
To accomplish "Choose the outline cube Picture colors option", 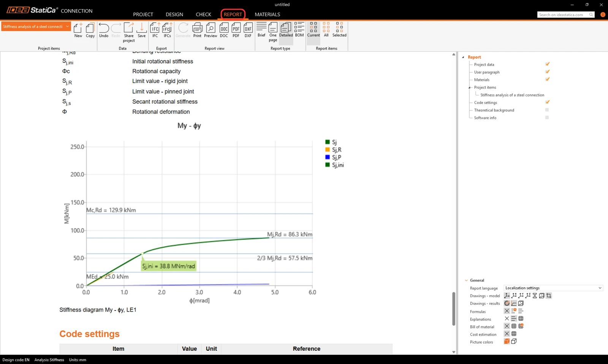I will point(514,341).
